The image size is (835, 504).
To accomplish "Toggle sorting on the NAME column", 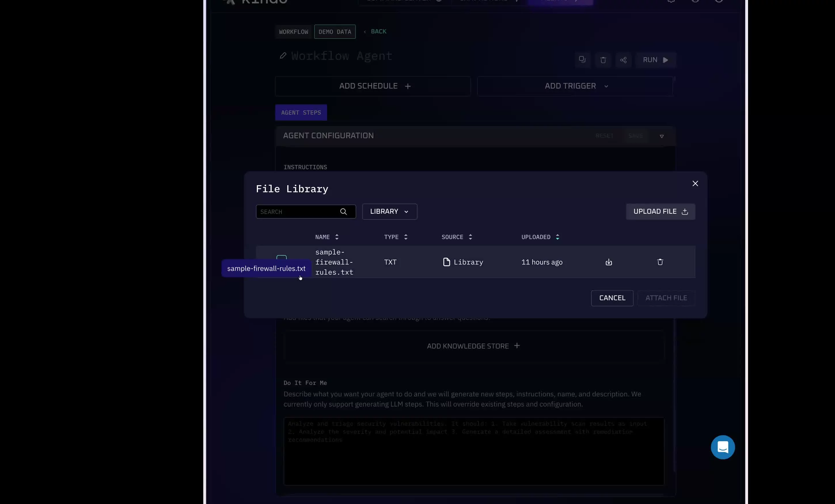I will tap(337, 237).
